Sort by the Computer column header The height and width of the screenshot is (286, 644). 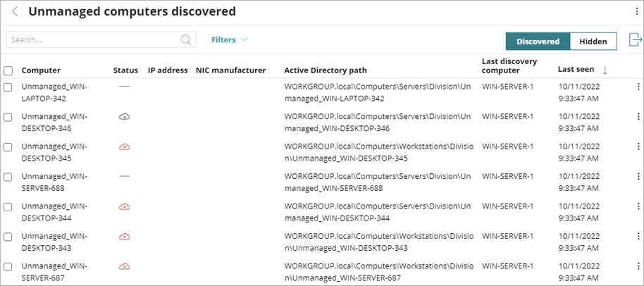pyautogui.click(x=41, y=70)
